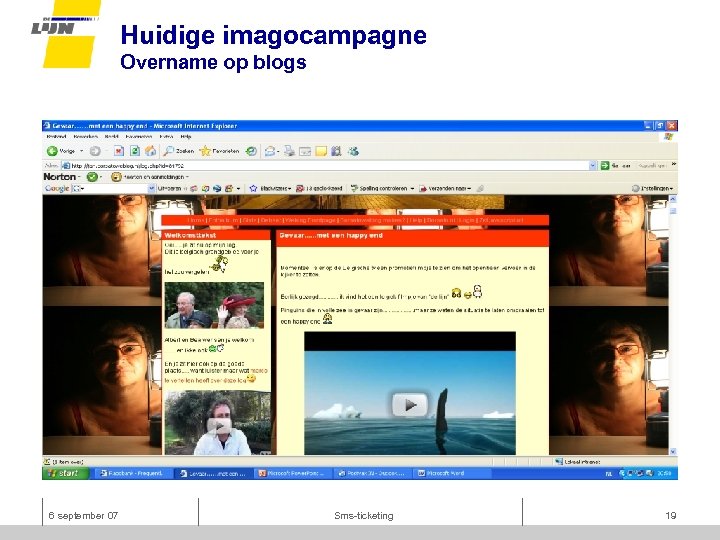The height and width of the screenshot is (540, 720).
Task: Open the Extra menu
Action: pyautogui.click(x=166, y=136)
